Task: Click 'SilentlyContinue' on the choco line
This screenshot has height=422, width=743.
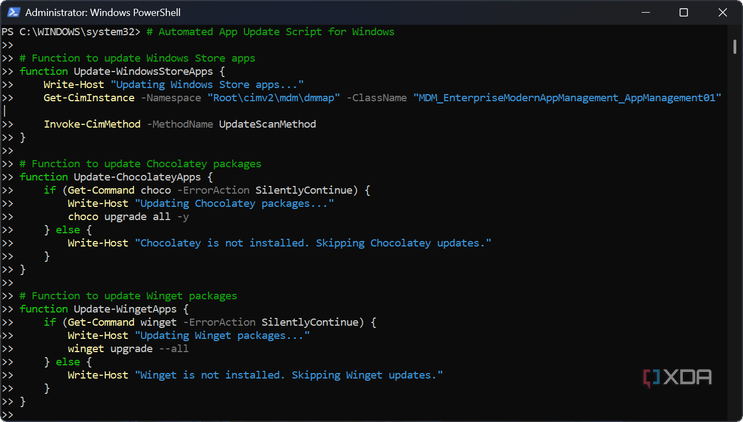Action: (x=304, y=190)
